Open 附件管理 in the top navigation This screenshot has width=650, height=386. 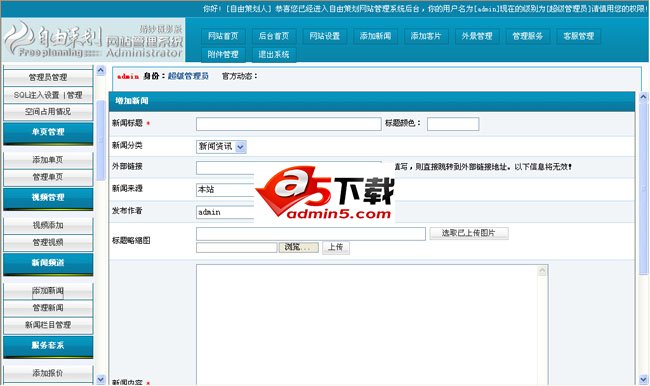(x=223, y=54)
